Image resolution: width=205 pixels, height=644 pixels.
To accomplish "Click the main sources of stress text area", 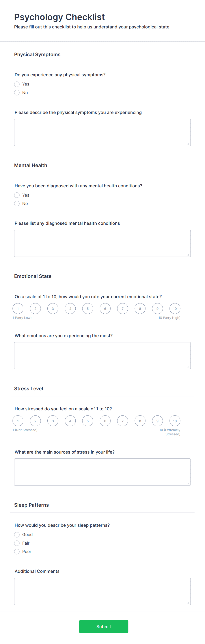I will tap(102, 472).
